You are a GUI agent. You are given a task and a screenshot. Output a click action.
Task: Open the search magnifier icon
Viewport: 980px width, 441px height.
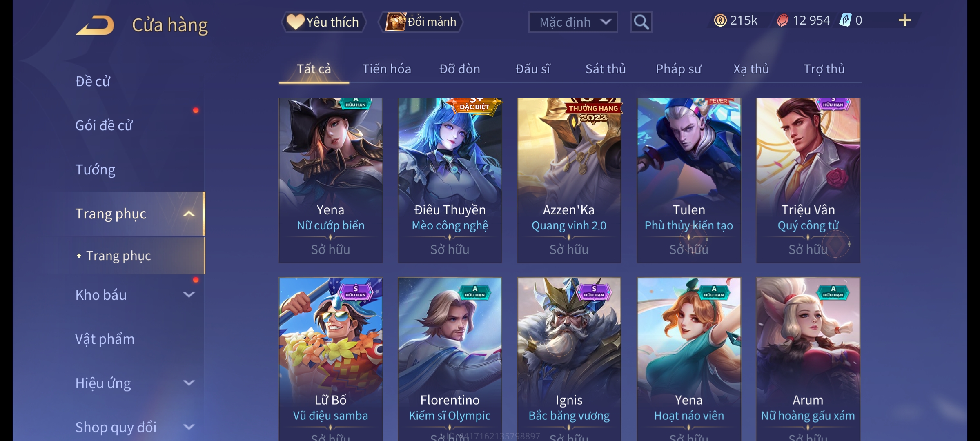pos(641,22)
